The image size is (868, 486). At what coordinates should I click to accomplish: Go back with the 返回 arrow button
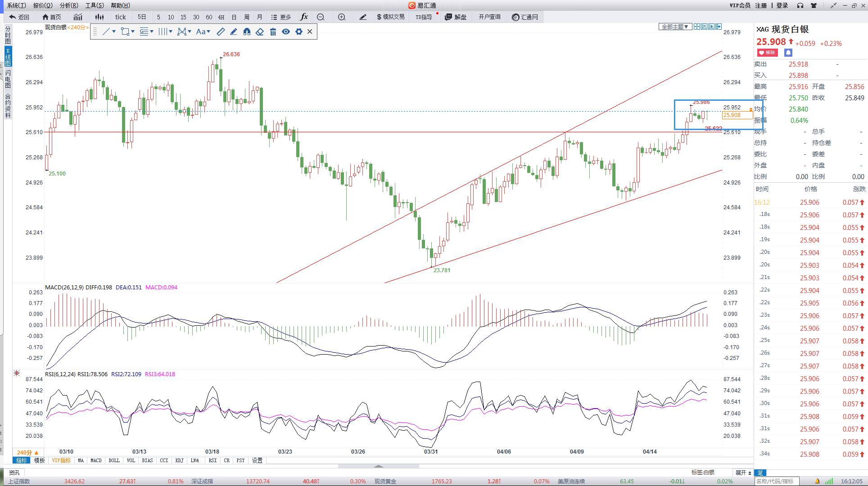[x=19, y=17]
